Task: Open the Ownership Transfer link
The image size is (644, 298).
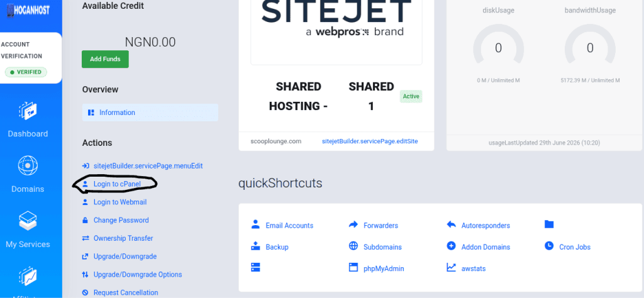Action: tap(123, 238)
